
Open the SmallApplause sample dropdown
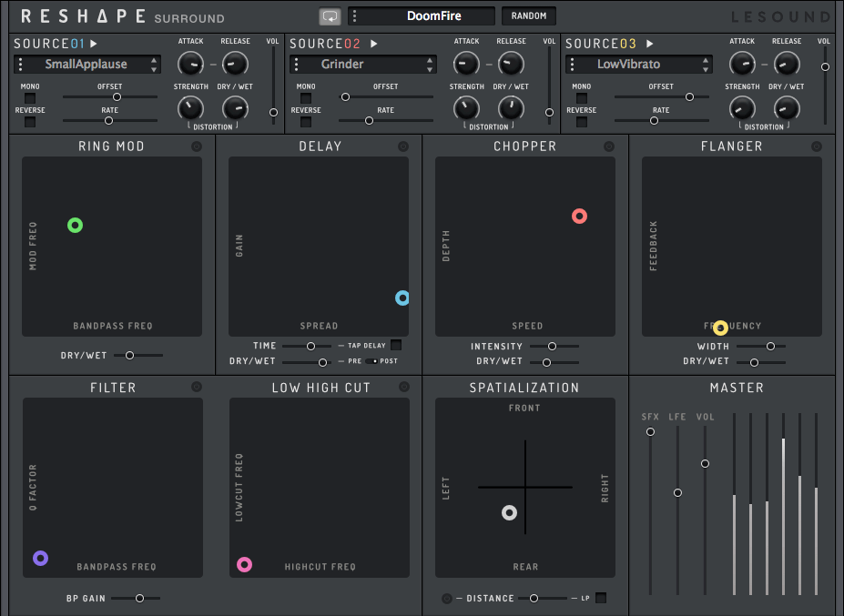point(87,65)
